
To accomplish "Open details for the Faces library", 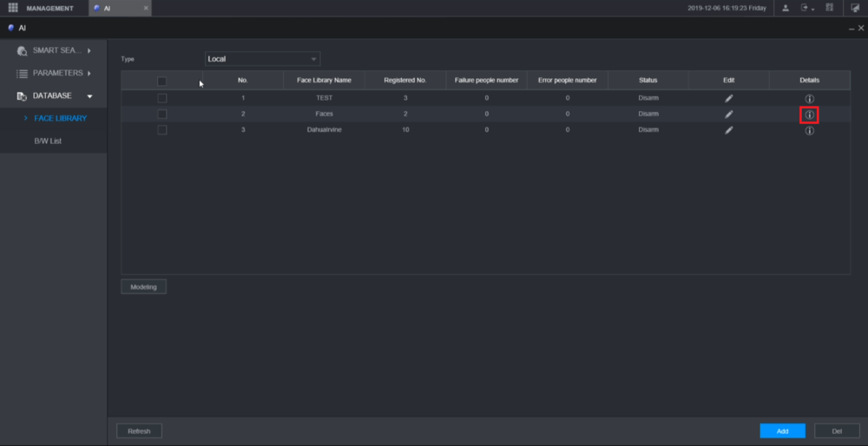I will coord(809,115).
